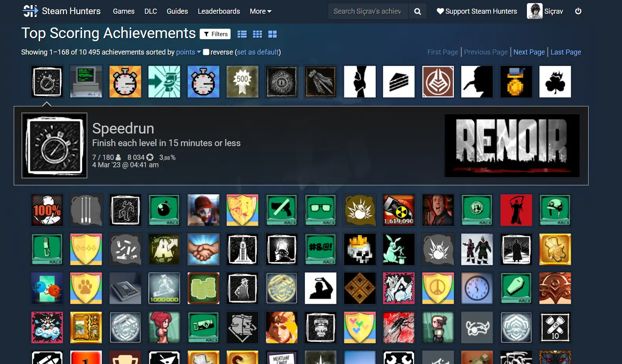Click the search magnifier button
The height and width of the screenshot is (364, 622).
(417, 11)
